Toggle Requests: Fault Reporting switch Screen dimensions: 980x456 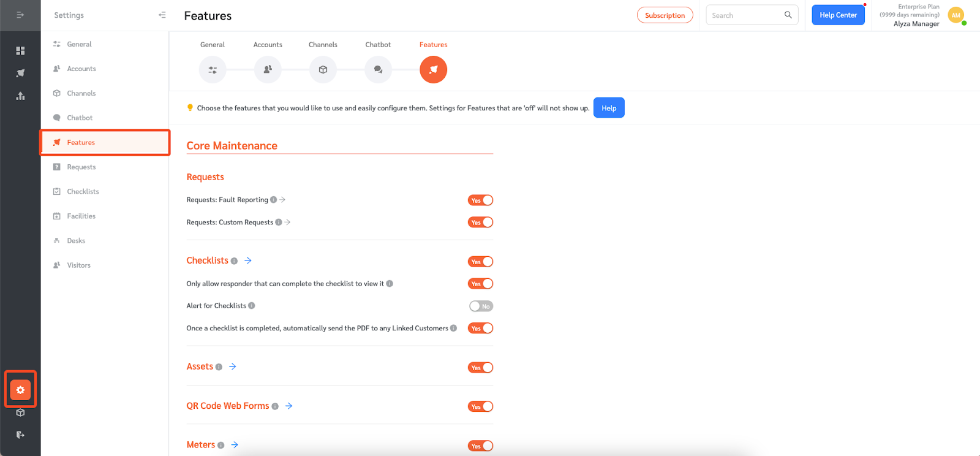480,200
